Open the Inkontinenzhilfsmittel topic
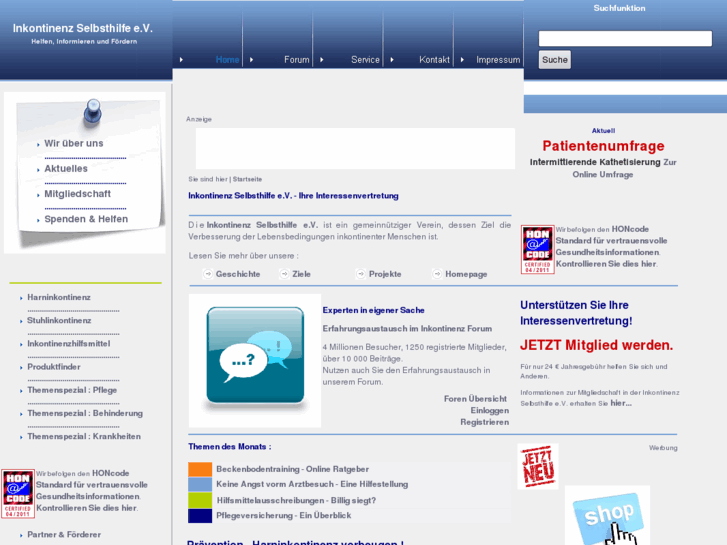 click(x=69, y=344)
